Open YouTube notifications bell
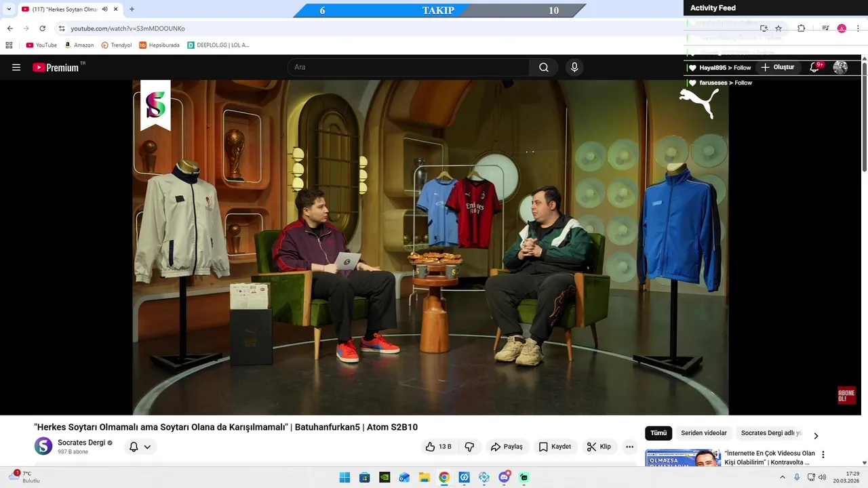 click(x=815, y=67)
